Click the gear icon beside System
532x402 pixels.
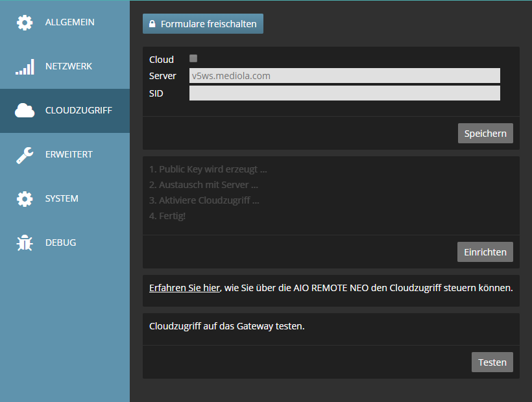pyautogui.click(x=25, y=199)
